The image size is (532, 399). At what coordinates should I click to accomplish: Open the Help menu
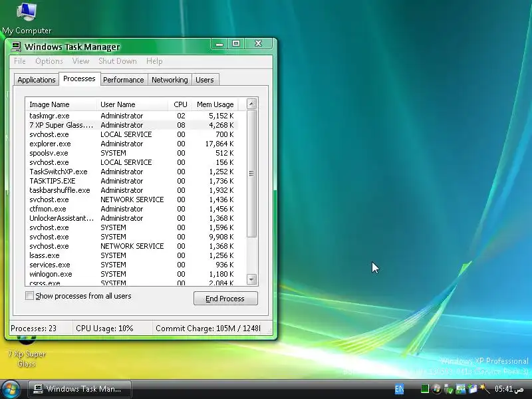[154, 61]
